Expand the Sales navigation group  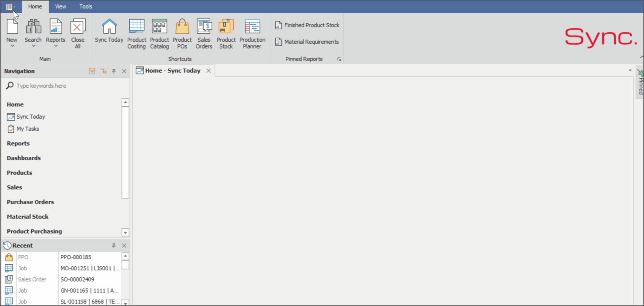coord(14,187)
